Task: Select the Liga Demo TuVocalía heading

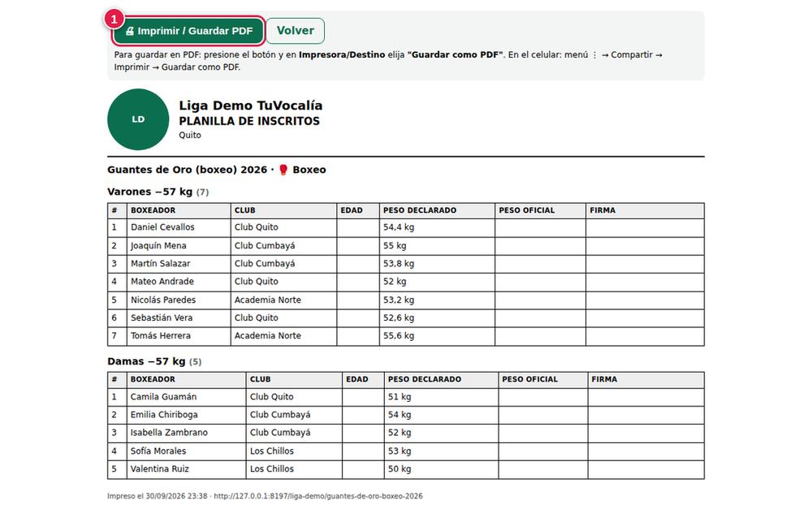Action: (251, 106)
